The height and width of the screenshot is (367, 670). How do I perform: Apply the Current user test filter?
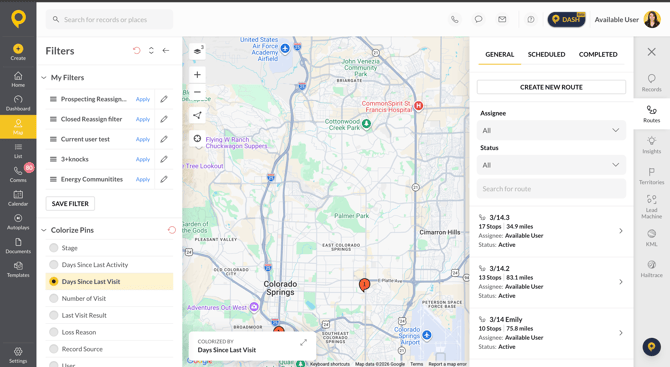[143, 139]
